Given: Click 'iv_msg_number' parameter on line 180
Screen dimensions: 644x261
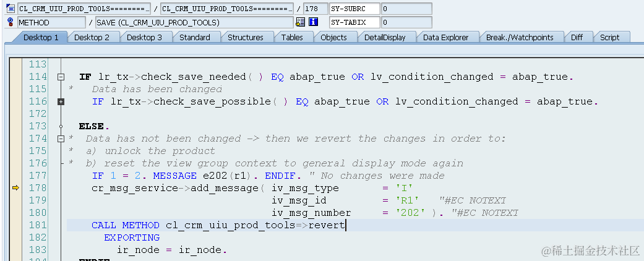Looking at the screenshot, I should (x=311, y=213).
